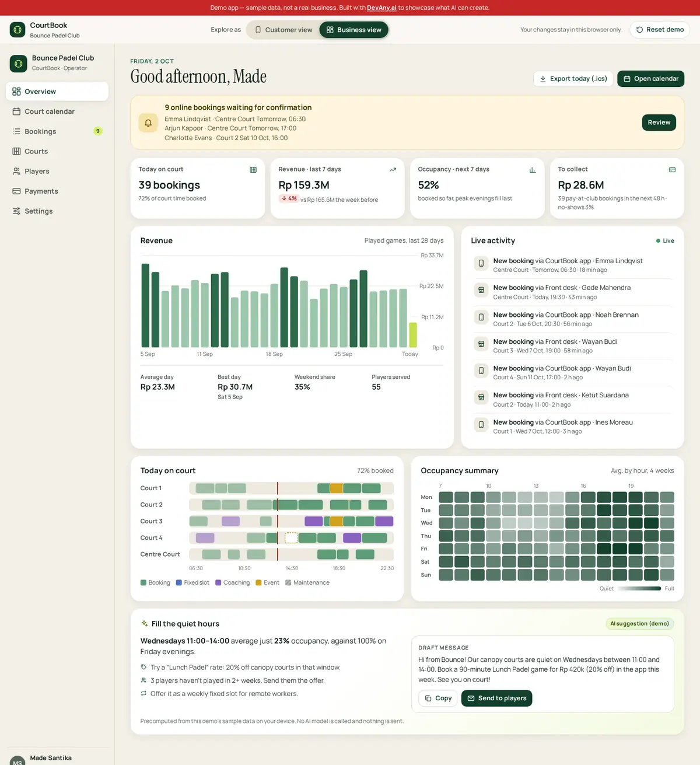
Task: Select the dashed open slot on Court 4
Action: tap(291, 538)
